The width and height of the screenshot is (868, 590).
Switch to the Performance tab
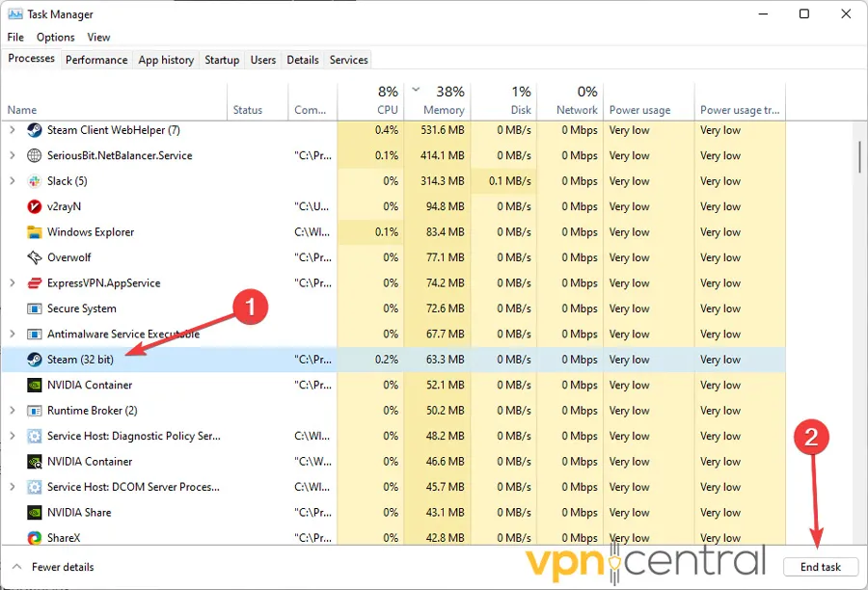[96, 60]
